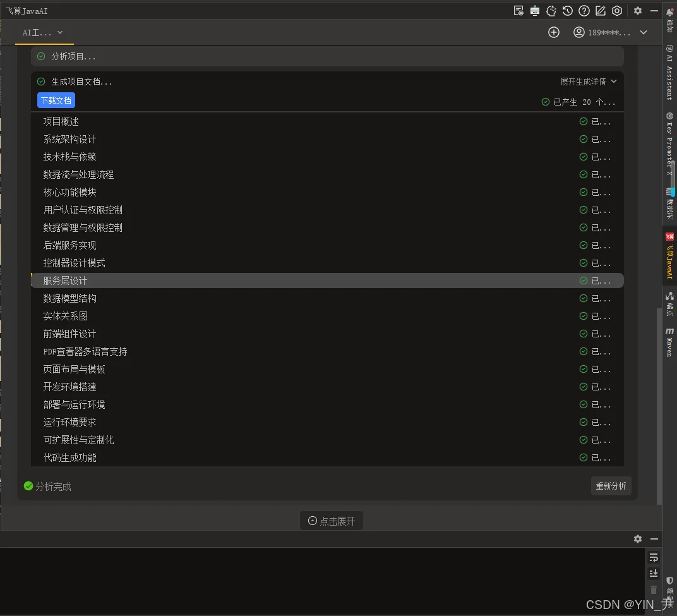Open the account dropdown beside 189 number

643,32
